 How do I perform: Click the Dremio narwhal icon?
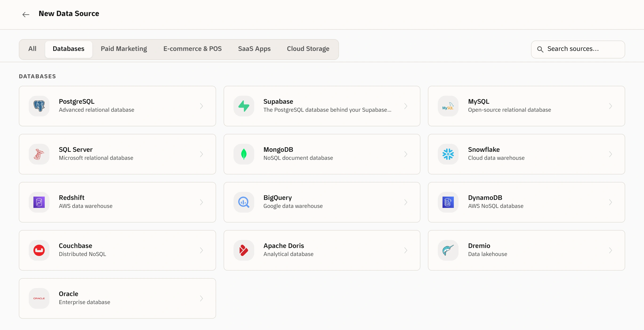(x=448, y=250)
